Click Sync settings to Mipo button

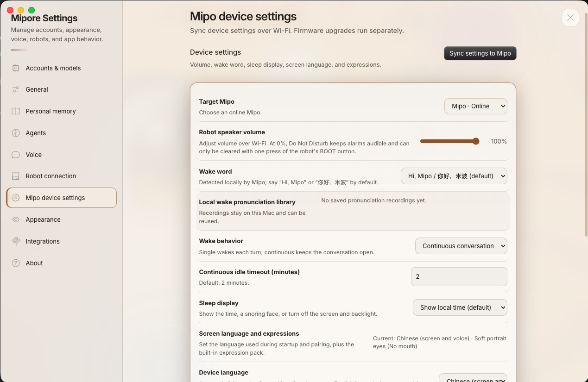coord(480,53)
